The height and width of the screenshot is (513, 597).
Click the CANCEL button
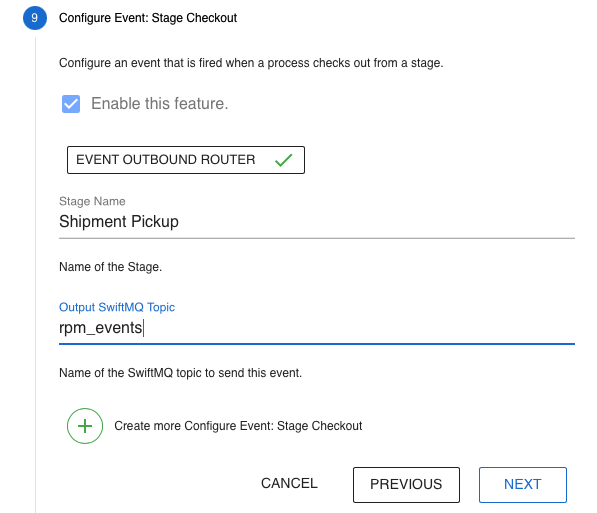point(289,483)
